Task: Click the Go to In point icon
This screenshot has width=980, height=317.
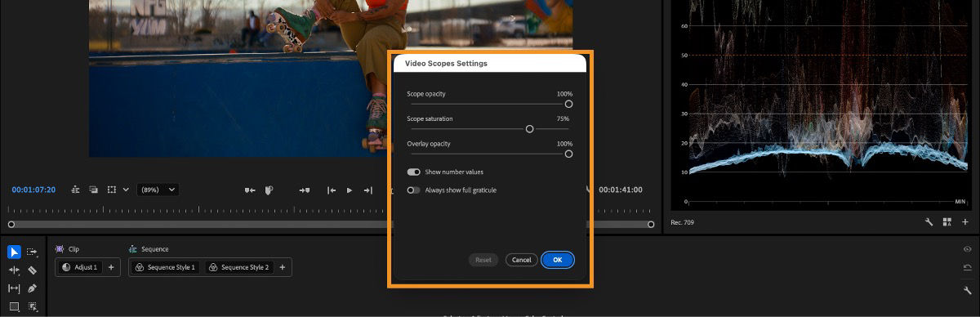Action: [305, 190]
